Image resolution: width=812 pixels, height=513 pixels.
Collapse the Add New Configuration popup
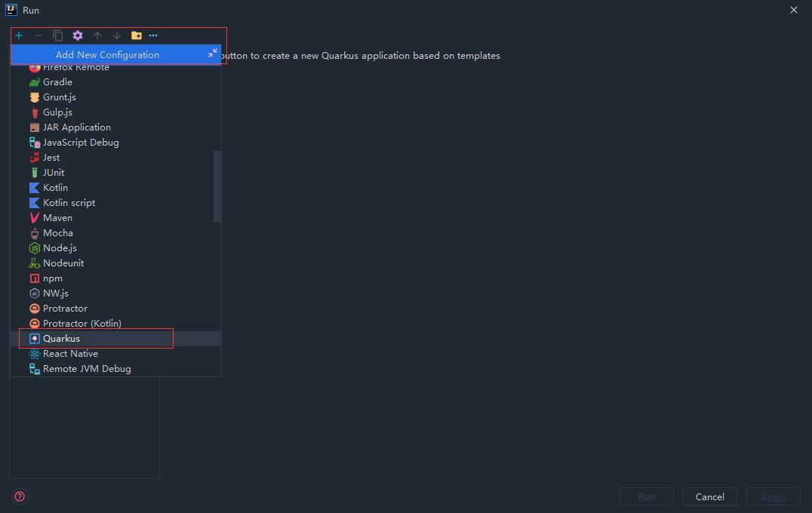pos(212,53)
